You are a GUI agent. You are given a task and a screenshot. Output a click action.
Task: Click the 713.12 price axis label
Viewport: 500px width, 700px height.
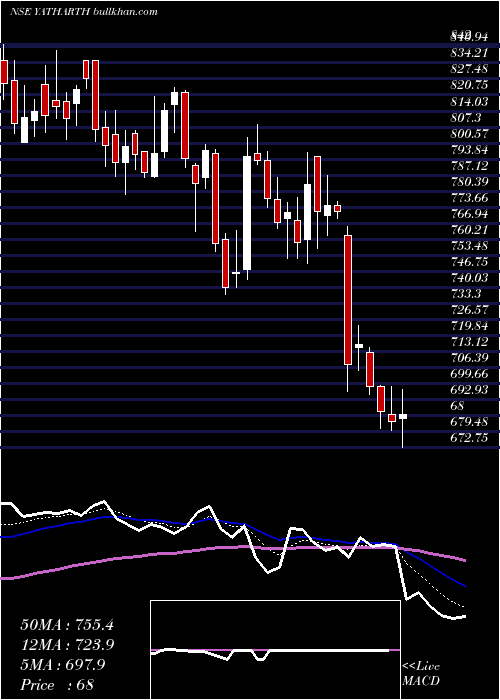[469, 342]
